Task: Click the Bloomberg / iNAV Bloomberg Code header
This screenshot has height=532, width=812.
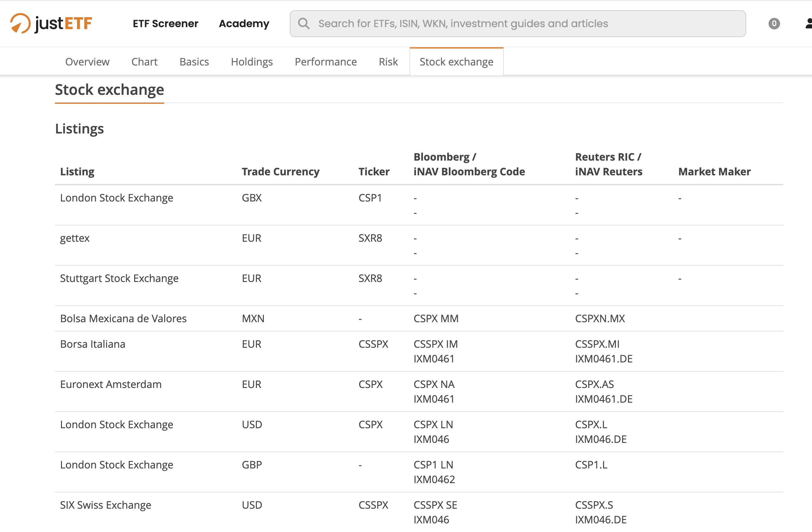Action: click(469, 164)
